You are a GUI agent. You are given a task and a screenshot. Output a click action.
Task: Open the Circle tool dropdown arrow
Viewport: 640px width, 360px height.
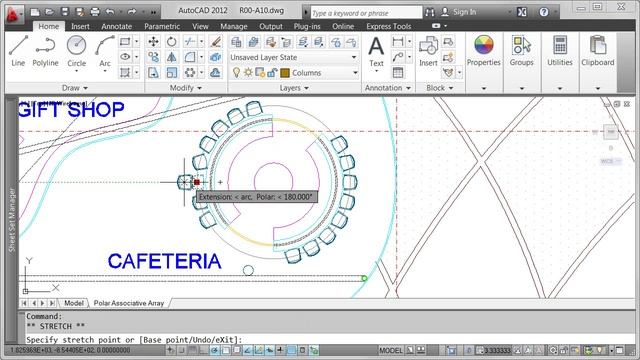coord(76,71)
